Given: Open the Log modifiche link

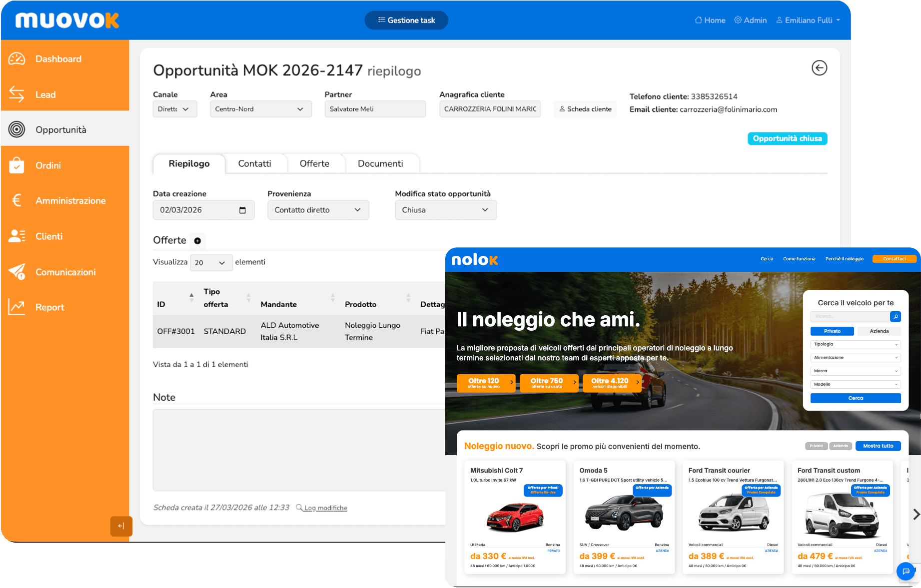Looking at the screenshot, I should coord(325,508).
